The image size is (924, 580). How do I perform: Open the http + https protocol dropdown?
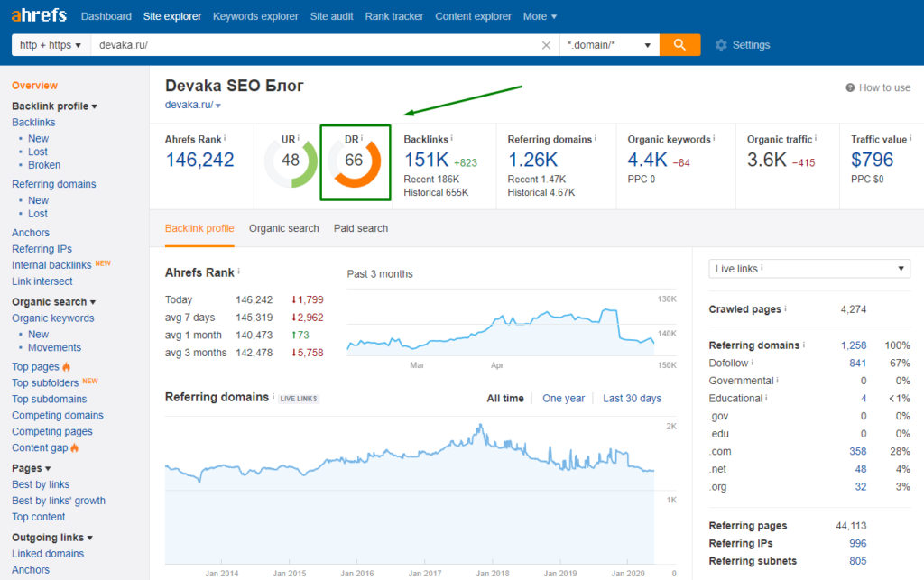click(x=51, y=45)
